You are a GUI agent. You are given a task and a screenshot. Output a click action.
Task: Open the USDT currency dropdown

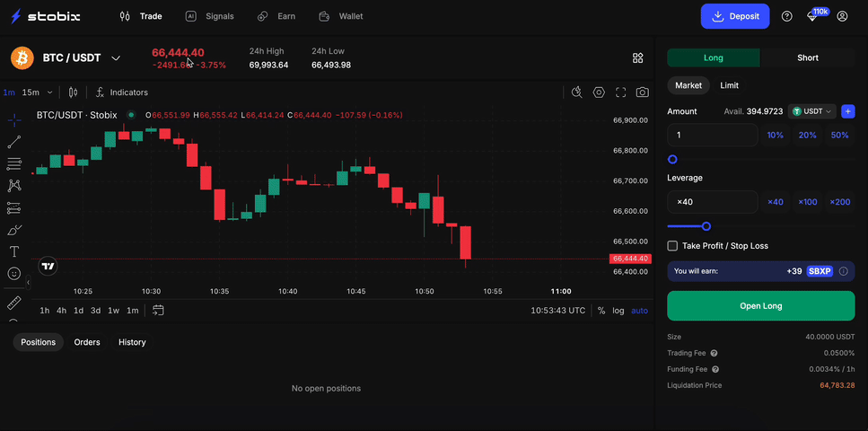(x=812, y=111)
